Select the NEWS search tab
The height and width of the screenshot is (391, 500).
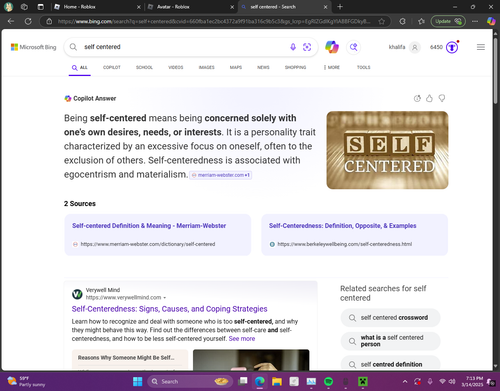(x=263, y=67)
